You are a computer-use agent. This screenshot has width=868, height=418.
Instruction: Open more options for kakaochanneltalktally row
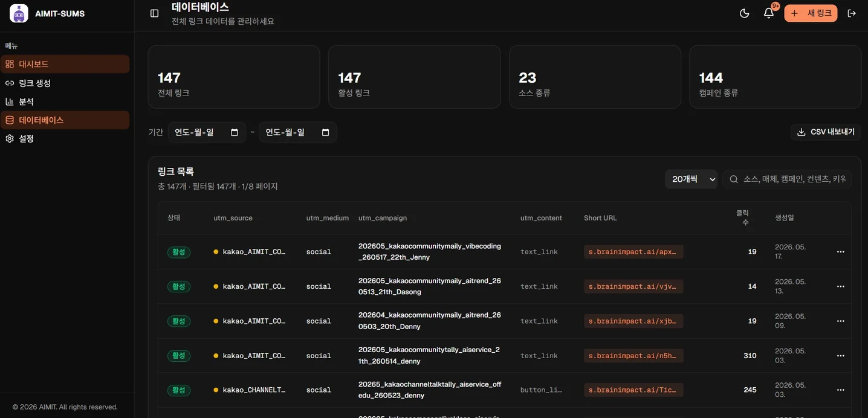[x=840, y=390]
